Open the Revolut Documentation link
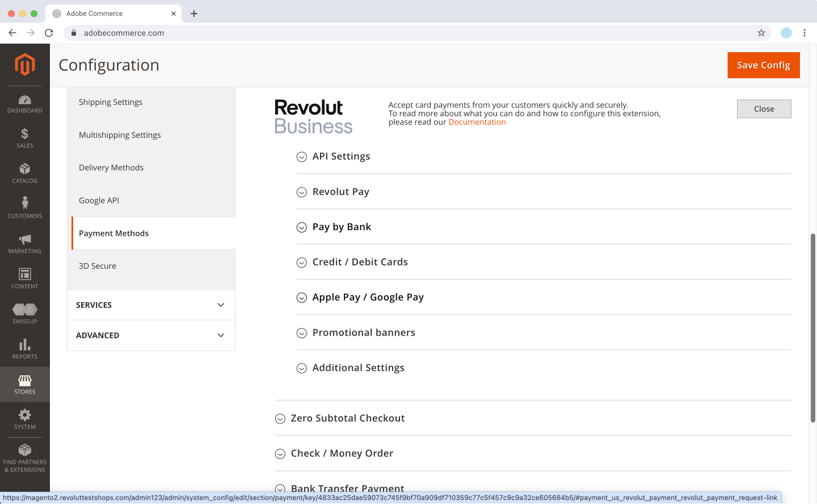 (477, 122)
